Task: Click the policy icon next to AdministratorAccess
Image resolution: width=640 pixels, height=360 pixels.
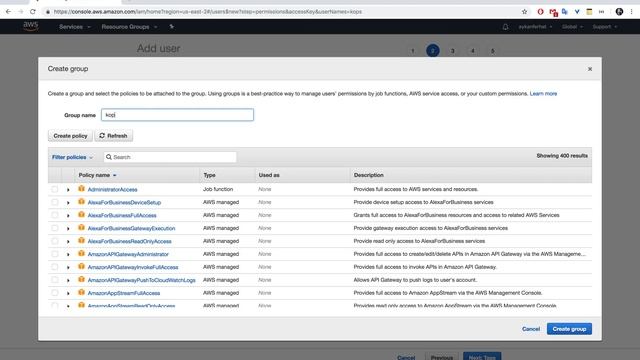Action: click(82, 189)
